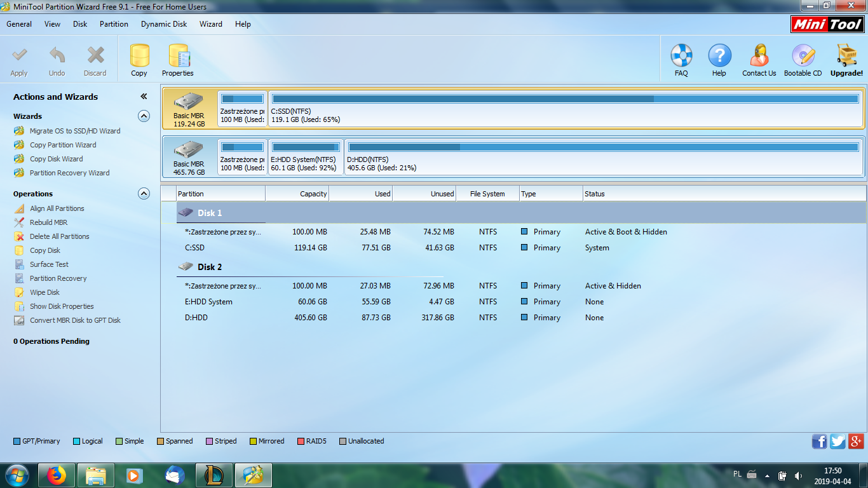The height and width of the screenshot is (488, 868).
Task: Click the '317.86 GB' unused value
Action: click(x=438, y=318)
